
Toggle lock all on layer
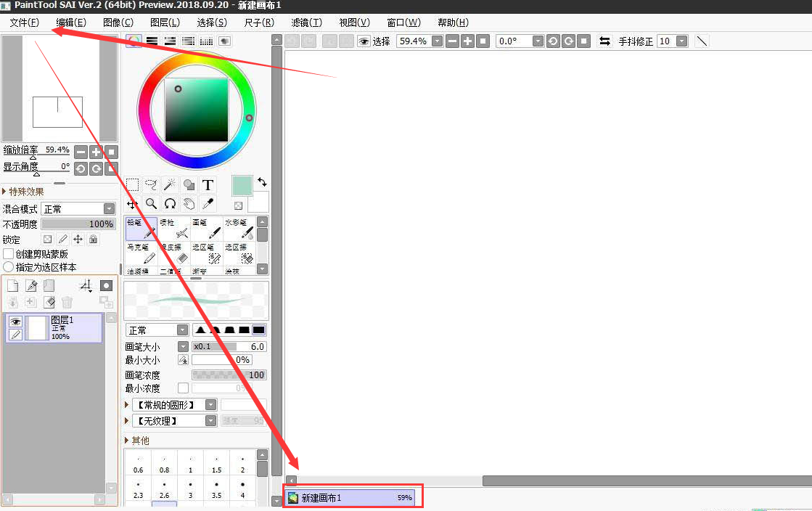pos(93,239)
